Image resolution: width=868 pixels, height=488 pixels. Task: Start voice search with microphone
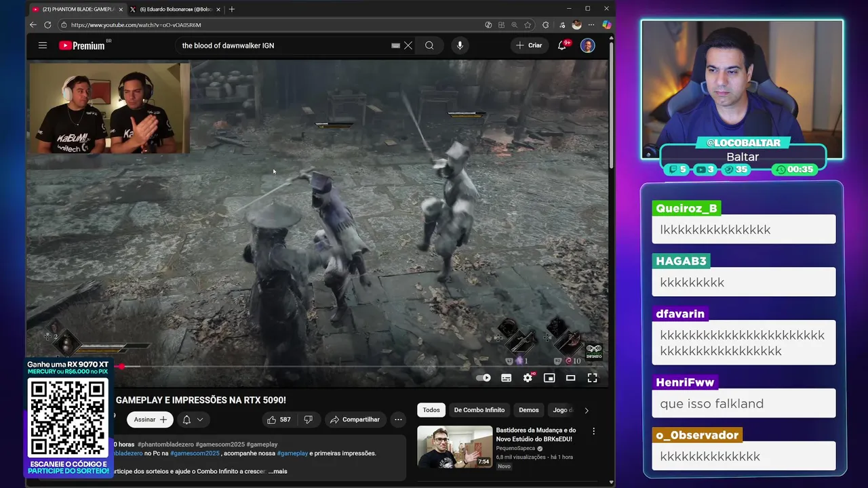(x=460, y=45)
